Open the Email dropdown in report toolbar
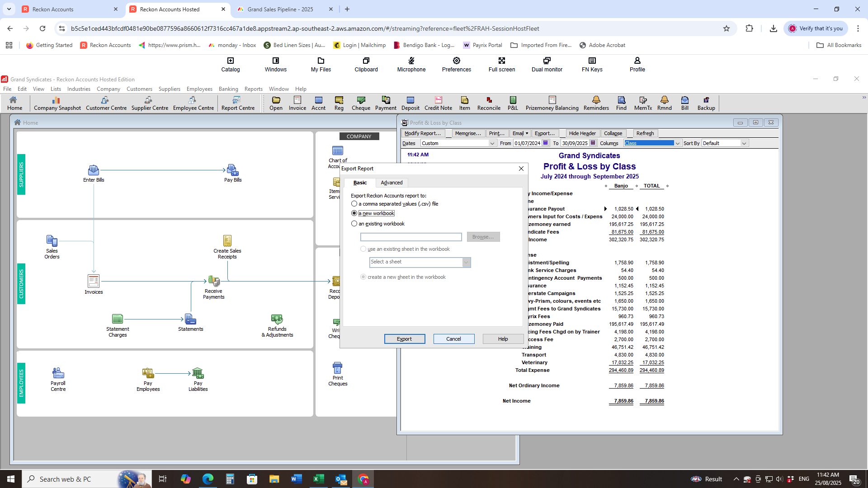 (x=520, y=133)
